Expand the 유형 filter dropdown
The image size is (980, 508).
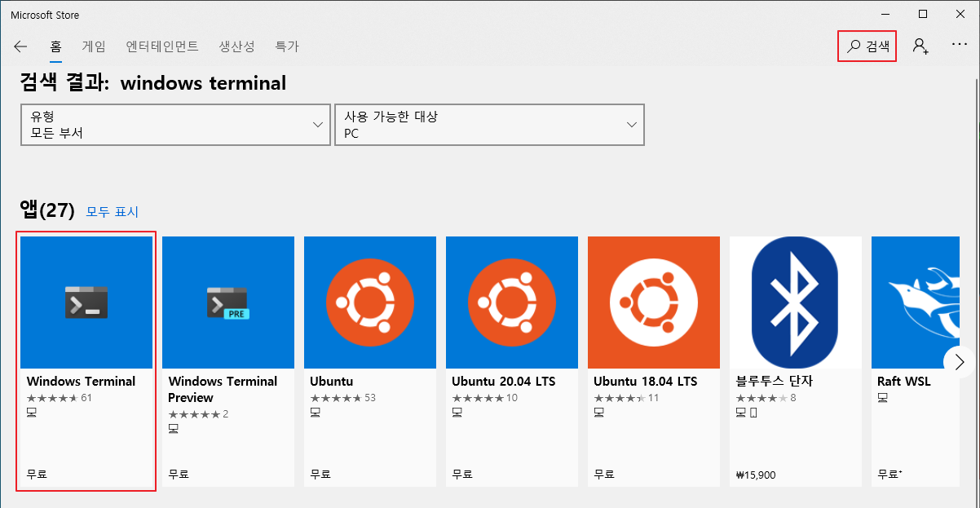coord(175,125)
